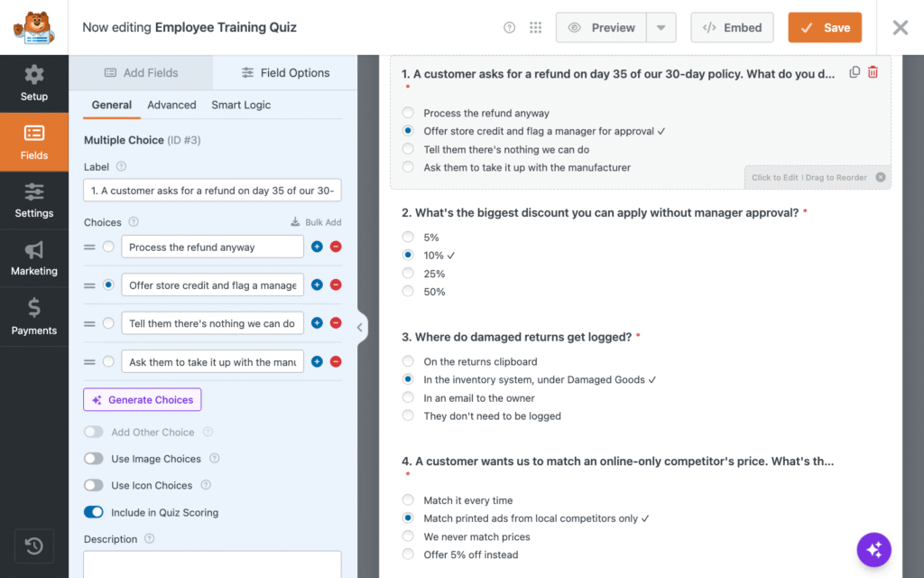Open the Advanced sub-tab

[171, 105]
